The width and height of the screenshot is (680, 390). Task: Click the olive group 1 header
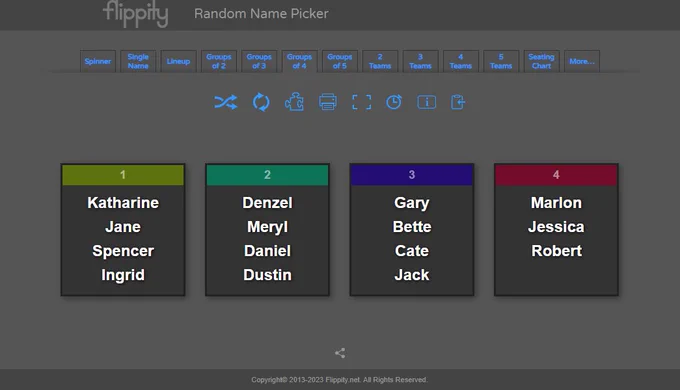pos(123,175)
